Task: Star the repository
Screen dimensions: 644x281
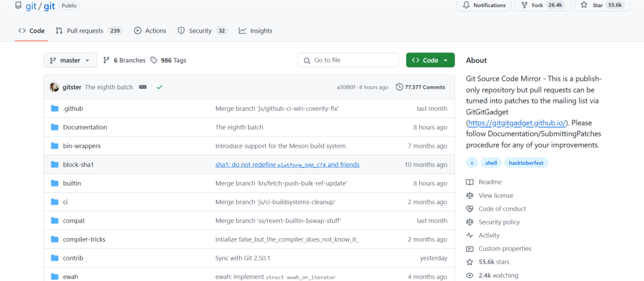Action: coord(602,5)
